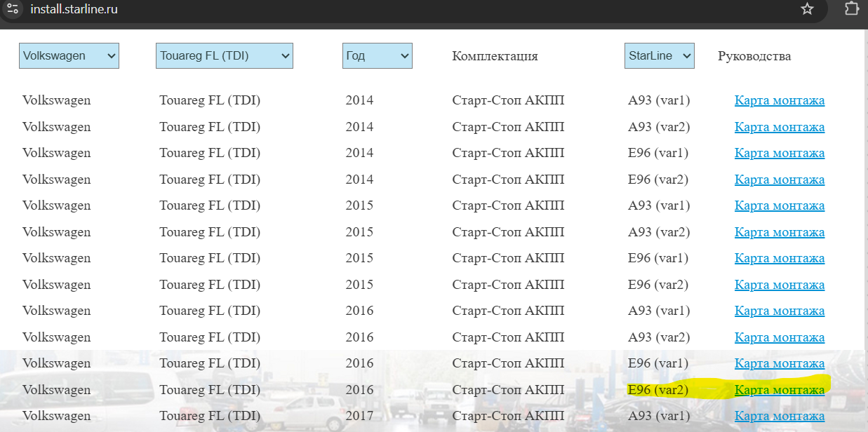Open Карта монтажа for 2014 E96 (var2)
Screen dimensions: 868x432
tap(779, 180)
